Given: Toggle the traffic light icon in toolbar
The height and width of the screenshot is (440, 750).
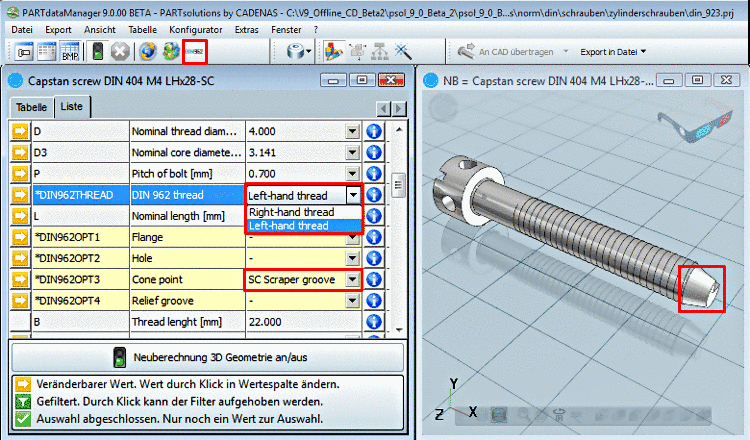Looking at the screenshot, I should point(98,52).
